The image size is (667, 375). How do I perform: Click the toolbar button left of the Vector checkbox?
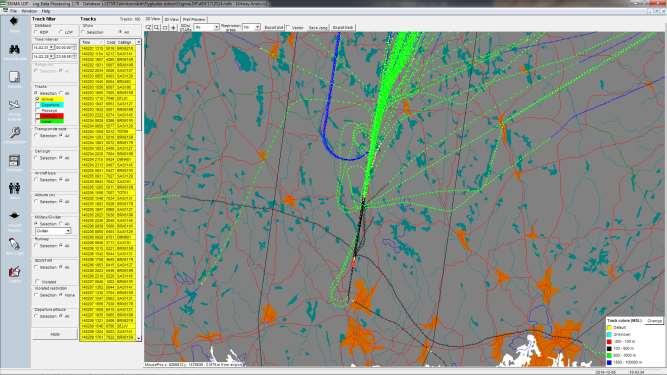click(x=274, y=28)
